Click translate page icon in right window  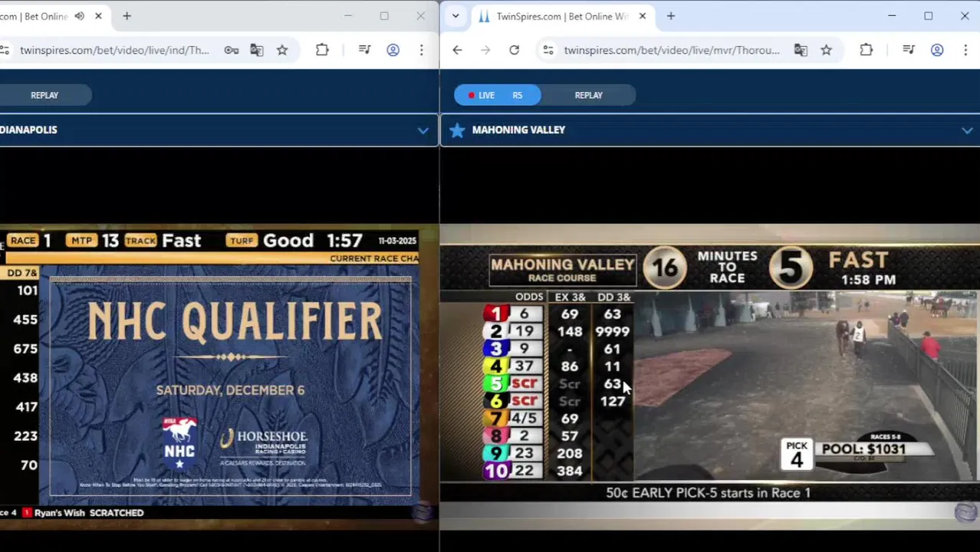click(x=801, y=50)
